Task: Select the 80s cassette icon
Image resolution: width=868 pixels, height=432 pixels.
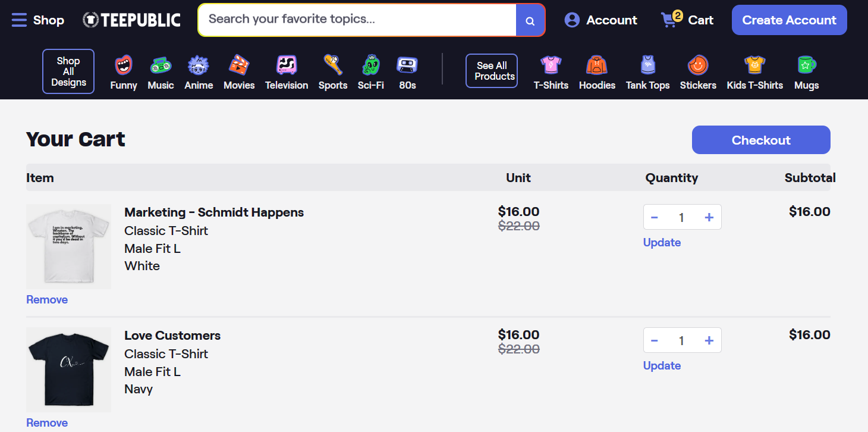Action: (x=407, y=65)
